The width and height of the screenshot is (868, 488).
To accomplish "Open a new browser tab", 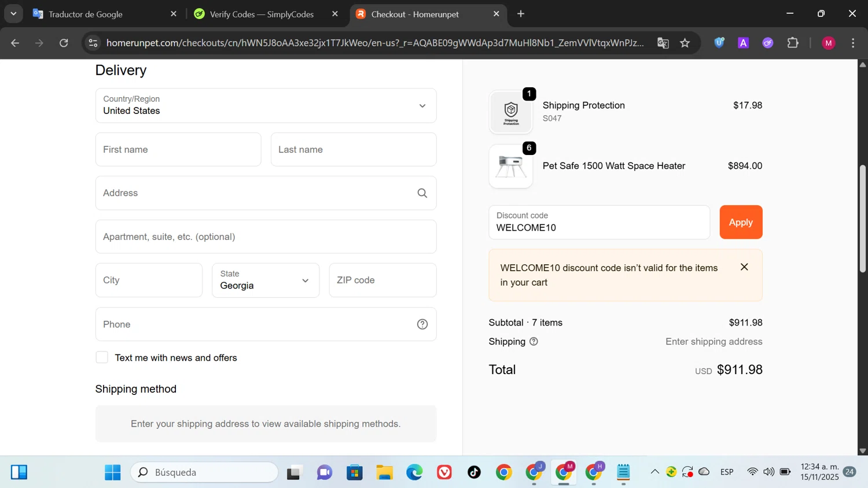I will (x=521, y=14).
